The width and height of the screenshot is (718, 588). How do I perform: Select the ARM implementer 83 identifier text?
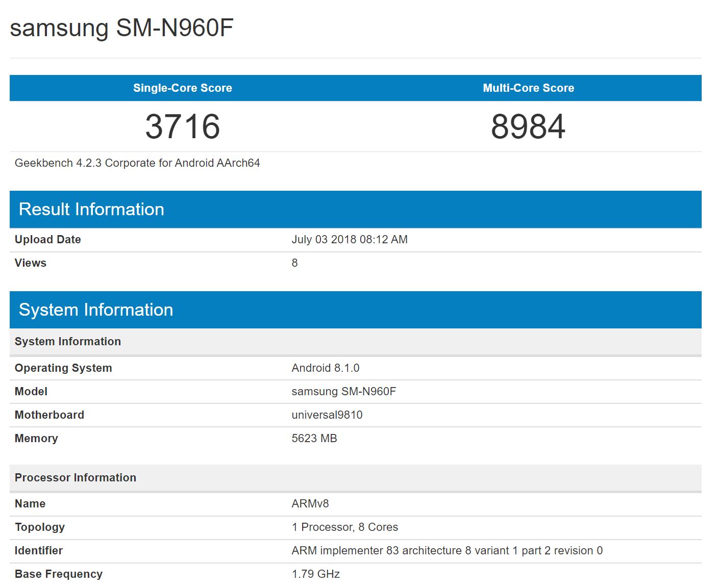click(447, 551)
